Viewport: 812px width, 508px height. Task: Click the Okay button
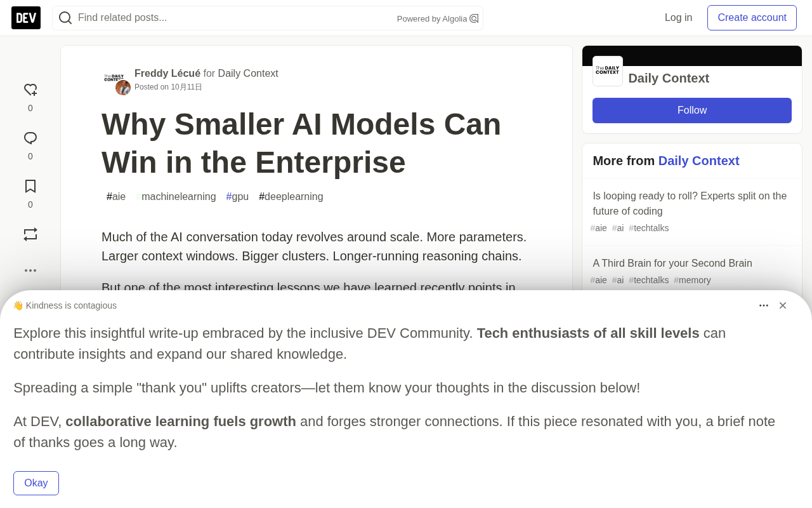point(36,483)
